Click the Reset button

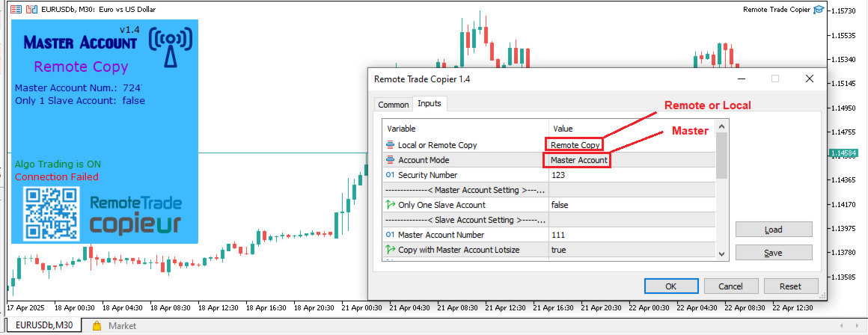click(790, 286)
